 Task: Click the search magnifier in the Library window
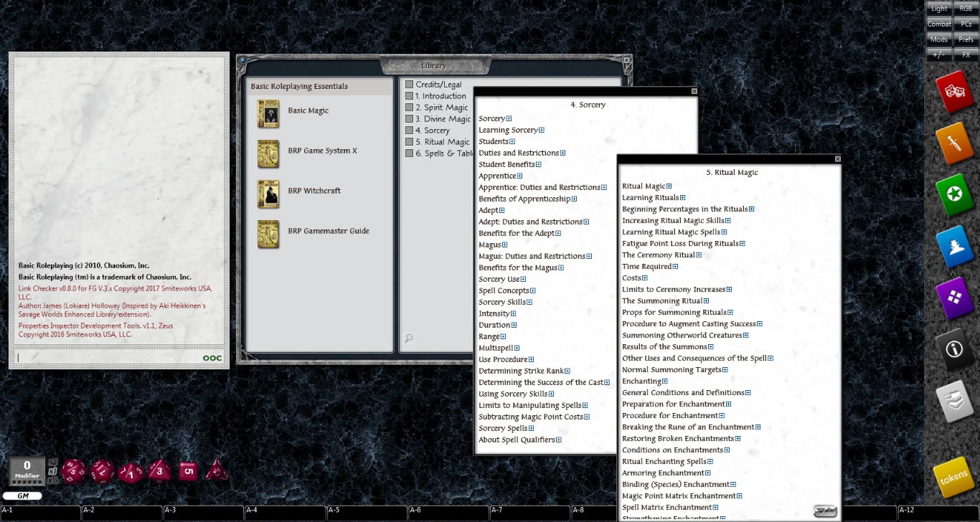[408, 338]
